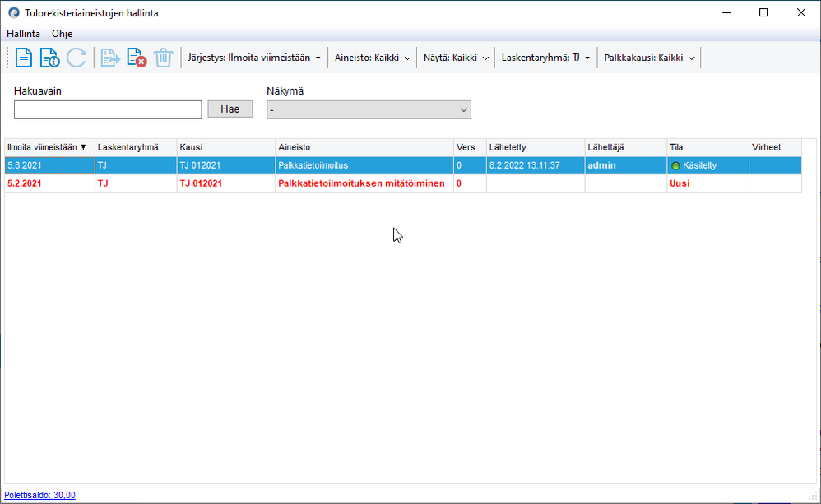Click the Vers column header
Viewport: 821px width, 504px height.
[470, 148]
